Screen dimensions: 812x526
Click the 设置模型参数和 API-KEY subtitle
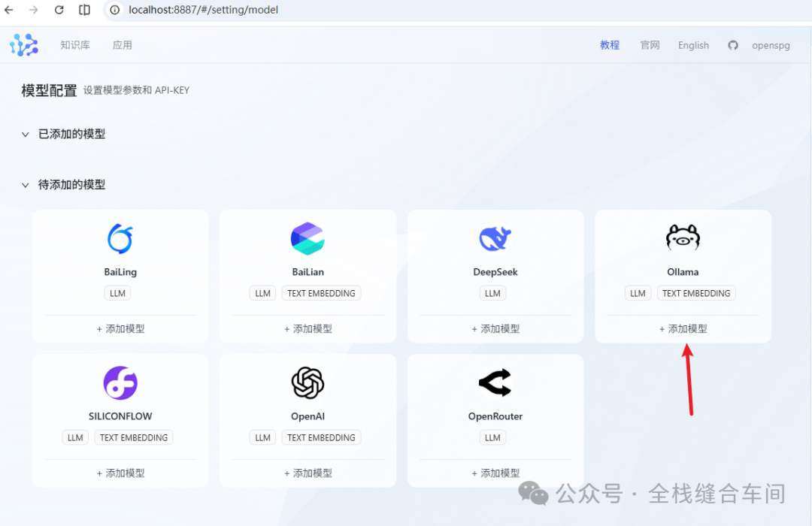point(137,90)
